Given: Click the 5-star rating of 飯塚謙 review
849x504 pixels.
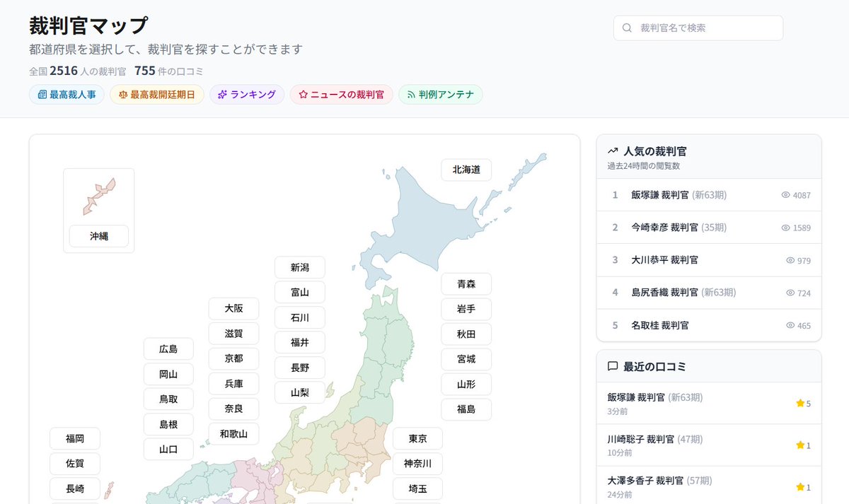Looking at the screenshot, I should point(803,404).
